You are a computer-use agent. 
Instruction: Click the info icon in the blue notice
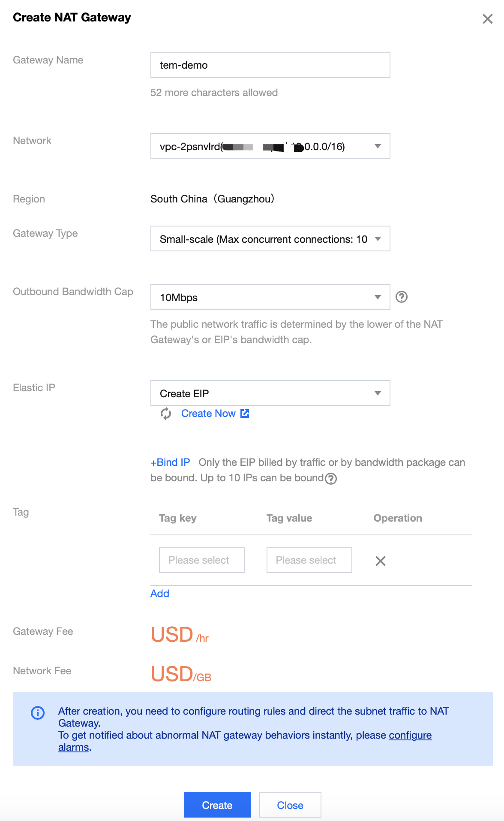pyautogui.click(x=38, y=713)
